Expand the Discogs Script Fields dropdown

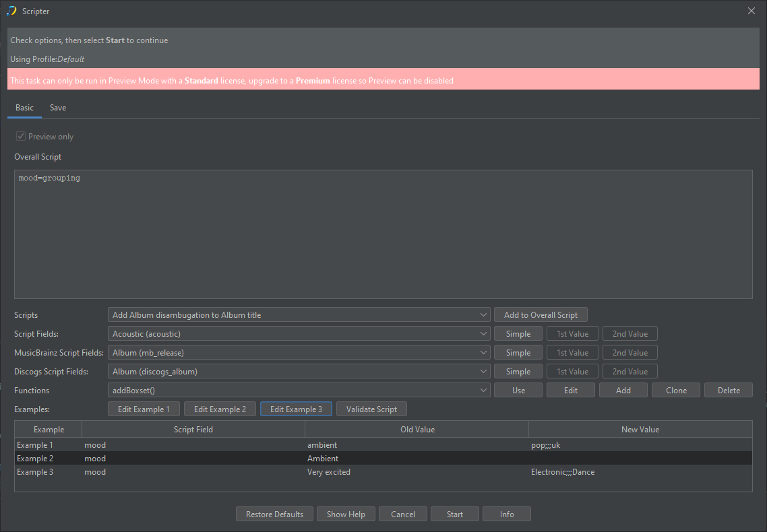click(x=299, y=372)
